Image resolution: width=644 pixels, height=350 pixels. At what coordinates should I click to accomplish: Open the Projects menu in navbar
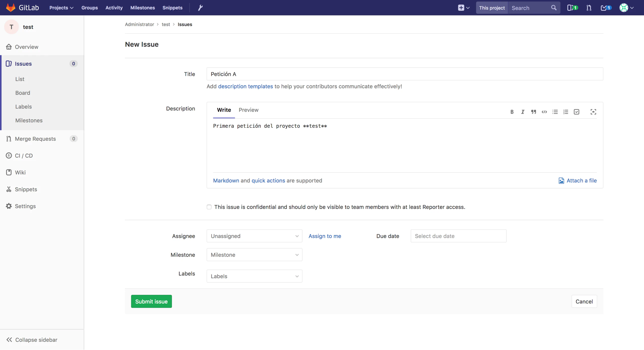click(61, 8)
